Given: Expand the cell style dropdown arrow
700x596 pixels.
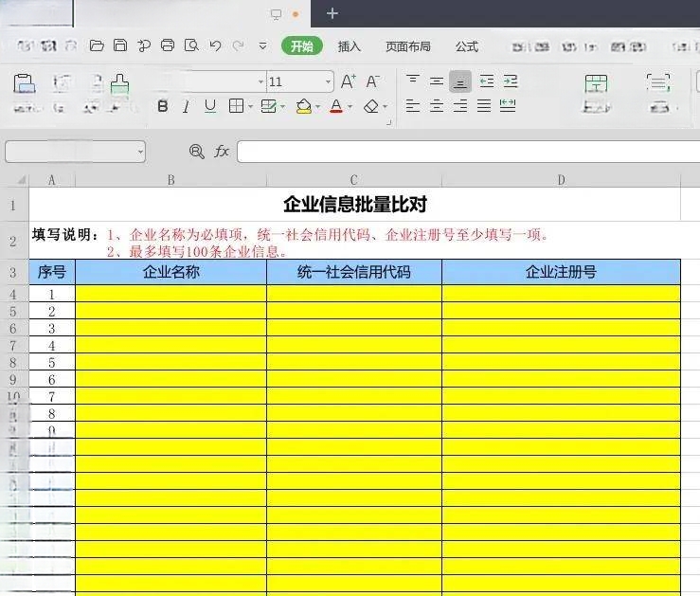Looking at the screenshot, I should (x=283, y=106).
